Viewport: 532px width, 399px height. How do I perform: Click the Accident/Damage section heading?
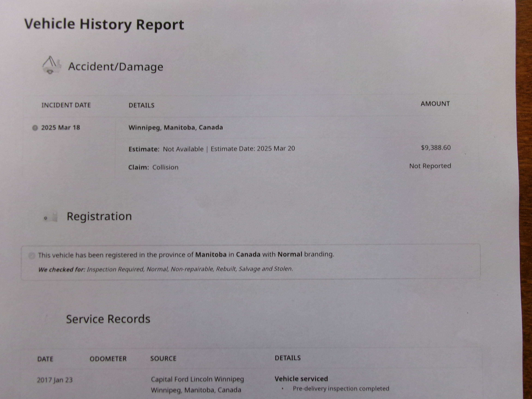[x=116, y=67]
